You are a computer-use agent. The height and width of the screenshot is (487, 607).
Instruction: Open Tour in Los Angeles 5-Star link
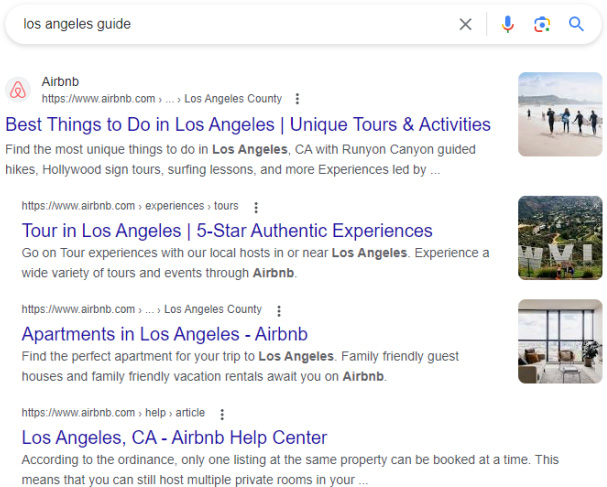click(x=227, y=231)
